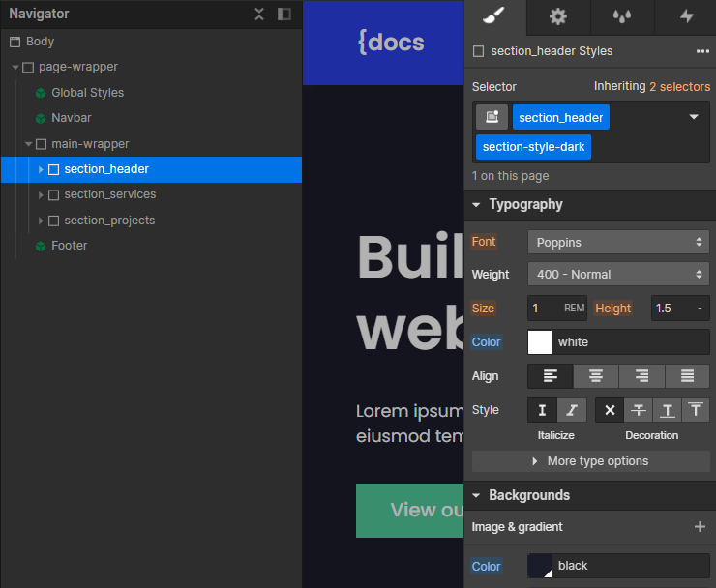Expand the section_projects tree node
Image resolution: width=716 pixels, height=588 pixels.
click(x=41, y=220)
